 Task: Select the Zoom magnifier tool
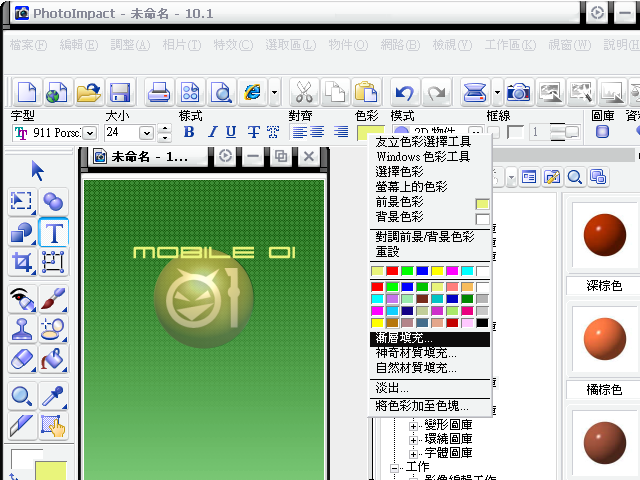click(x=22, y=396)
